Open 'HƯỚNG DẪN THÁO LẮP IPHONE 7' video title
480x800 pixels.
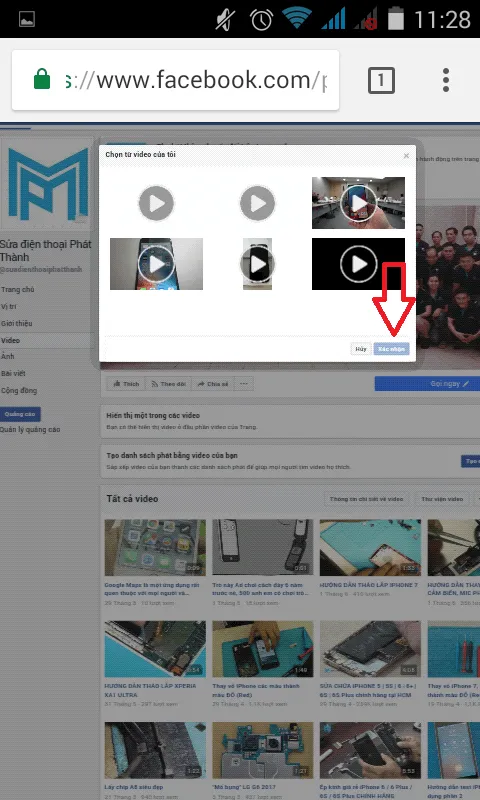[x=369, y=585]
